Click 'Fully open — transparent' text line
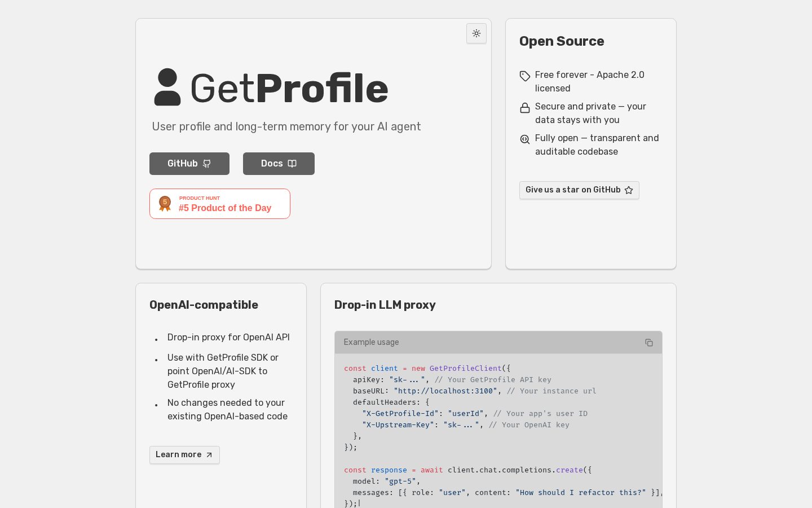The height and width of the screenshot is (508, 812). [x=597, y=144]
